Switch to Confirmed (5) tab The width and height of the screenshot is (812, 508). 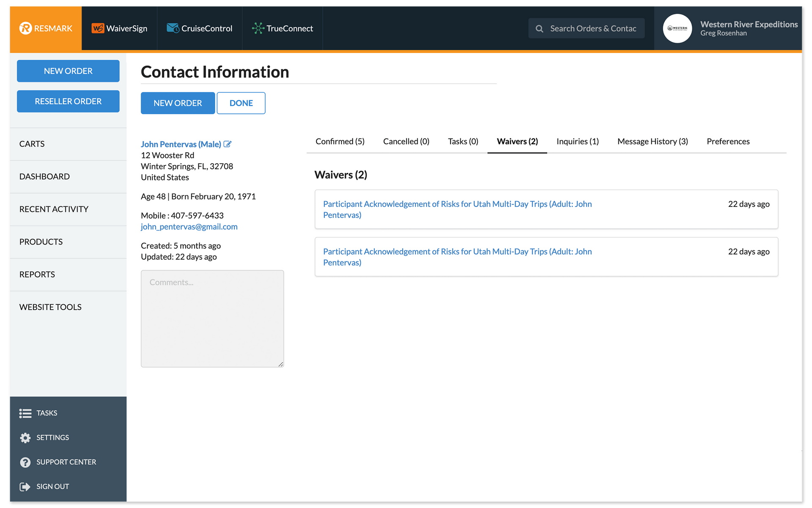[x=340, y=142]
